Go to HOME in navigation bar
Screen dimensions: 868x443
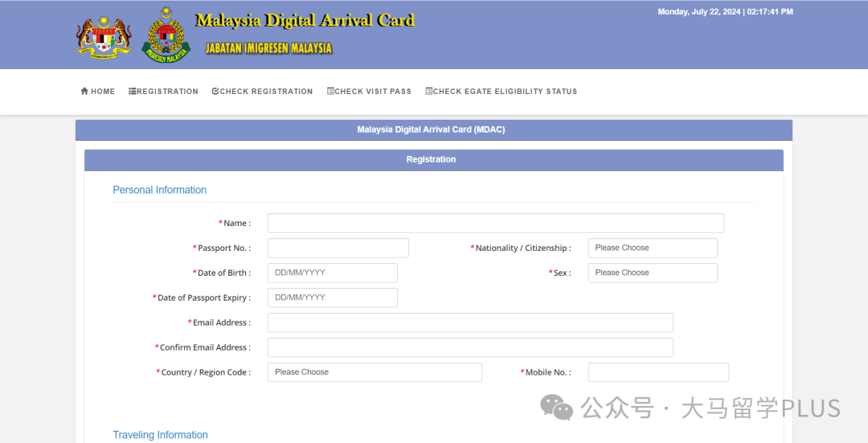[98, 92]
